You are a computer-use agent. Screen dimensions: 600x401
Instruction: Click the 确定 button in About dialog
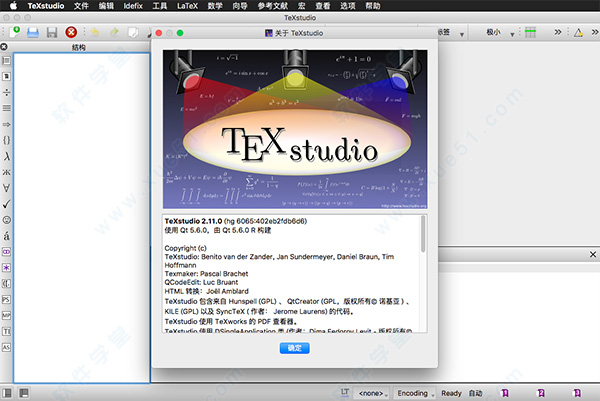pos(294,348)
